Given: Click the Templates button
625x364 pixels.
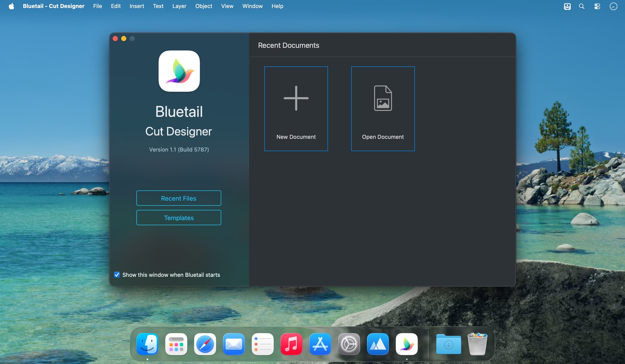Looking at the screenshot, I should [179, 218].
